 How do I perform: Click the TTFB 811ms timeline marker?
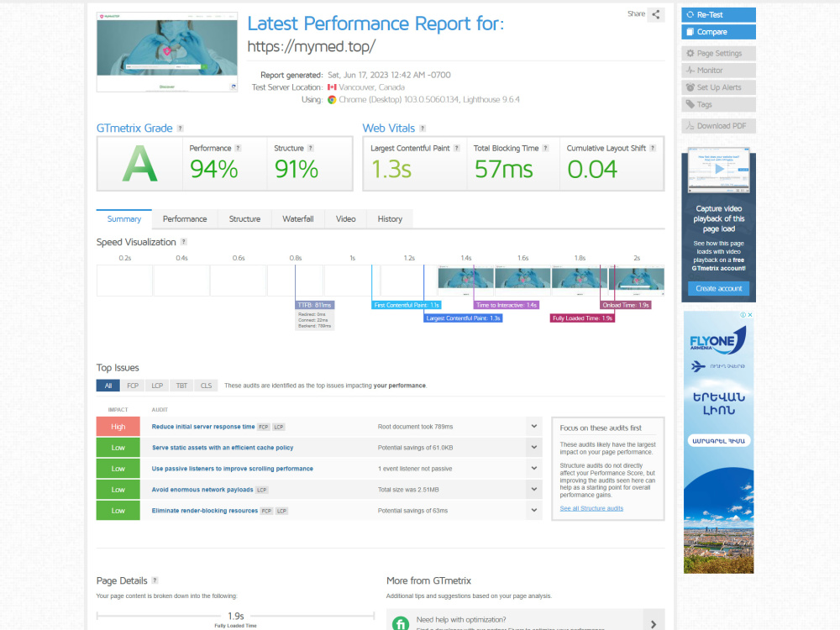(314, 305)
